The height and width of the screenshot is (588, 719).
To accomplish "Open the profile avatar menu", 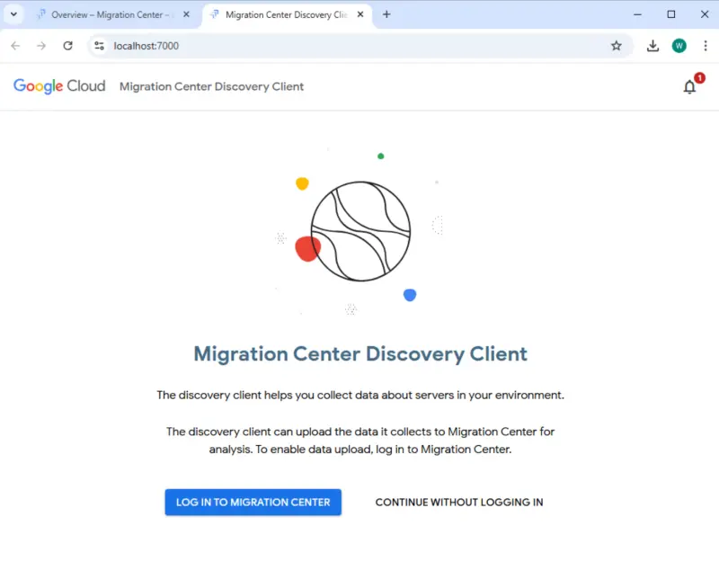I will click(679, 45).
